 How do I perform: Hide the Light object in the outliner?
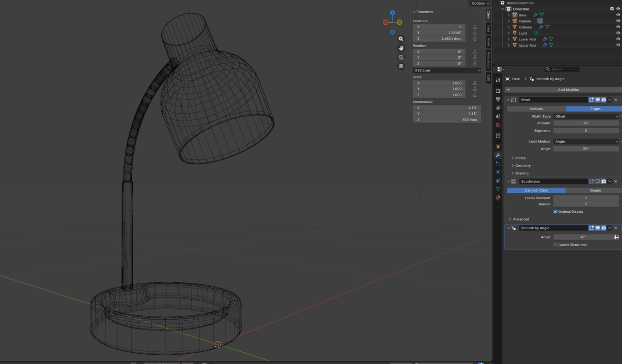click(x=618, y=33)
